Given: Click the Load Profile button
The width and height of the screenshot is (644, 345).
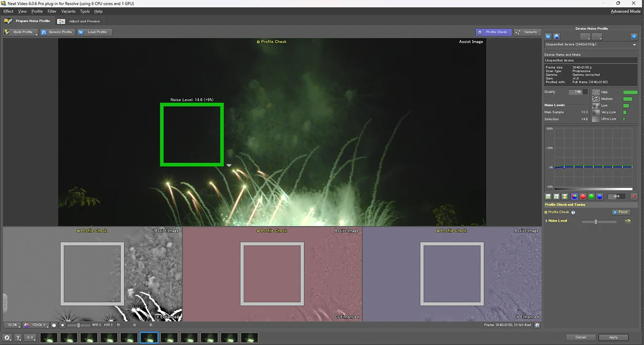Looking at the screenshot, I should click(94, 32).
